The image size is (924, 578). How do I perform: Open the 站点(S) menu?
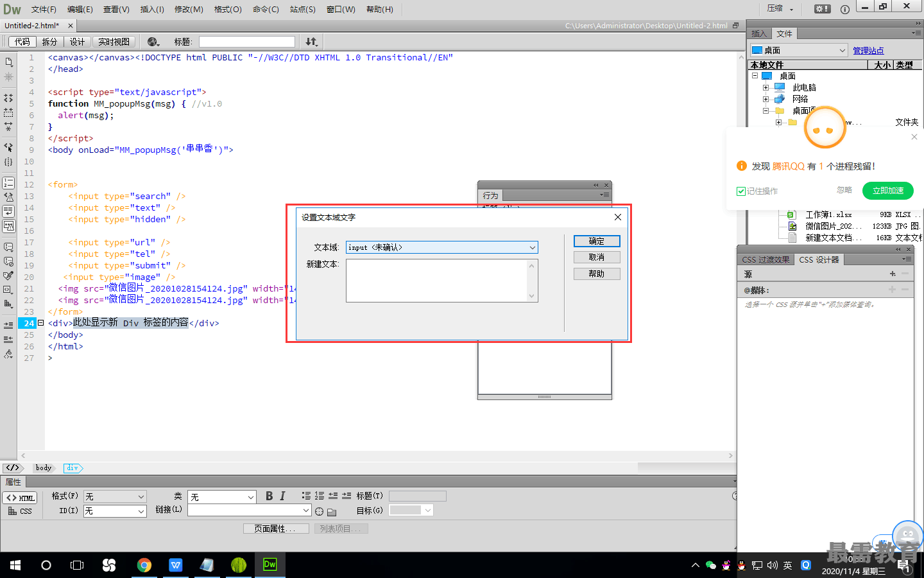click(303, 9)
